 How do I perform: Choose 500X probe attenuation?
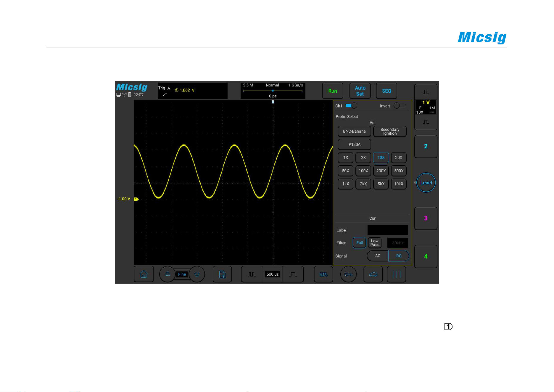pyautogui.click(x=399, y=171)
